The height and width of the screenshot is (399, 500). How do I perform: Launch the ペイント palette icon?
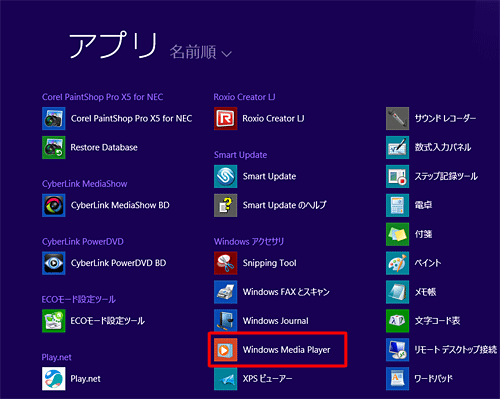(x=398, y=263)
